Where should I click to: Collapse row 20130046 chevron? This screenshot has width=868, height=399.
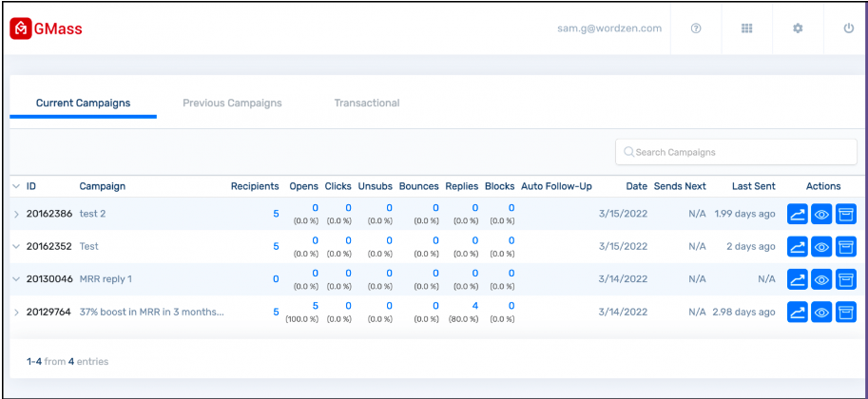pyautogui.click(x=16, y=279)
